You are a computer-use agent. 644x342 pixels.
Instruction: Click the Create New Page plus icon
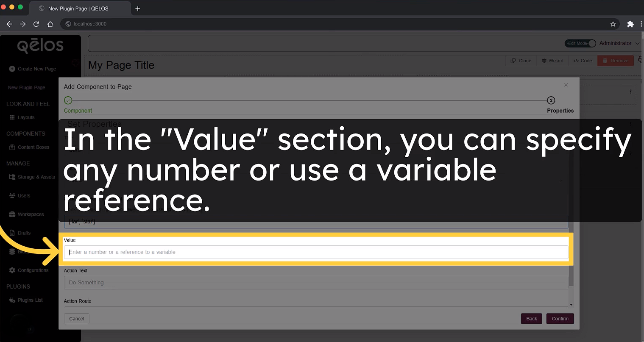(x=12, y=69)
